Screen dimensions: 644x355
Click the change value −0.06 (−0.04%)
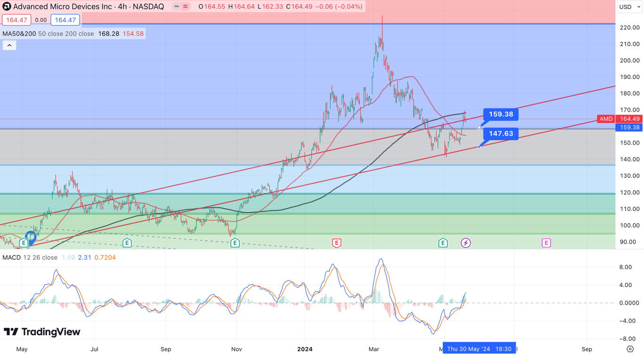(x=339, y=7)
